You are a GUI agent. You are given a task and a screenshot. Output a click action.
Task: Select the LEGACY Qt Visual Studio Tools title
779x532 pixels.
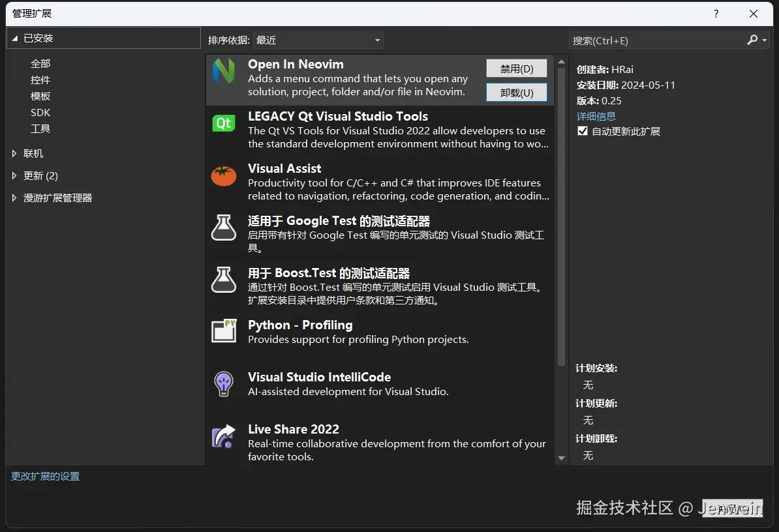point(338,116)
